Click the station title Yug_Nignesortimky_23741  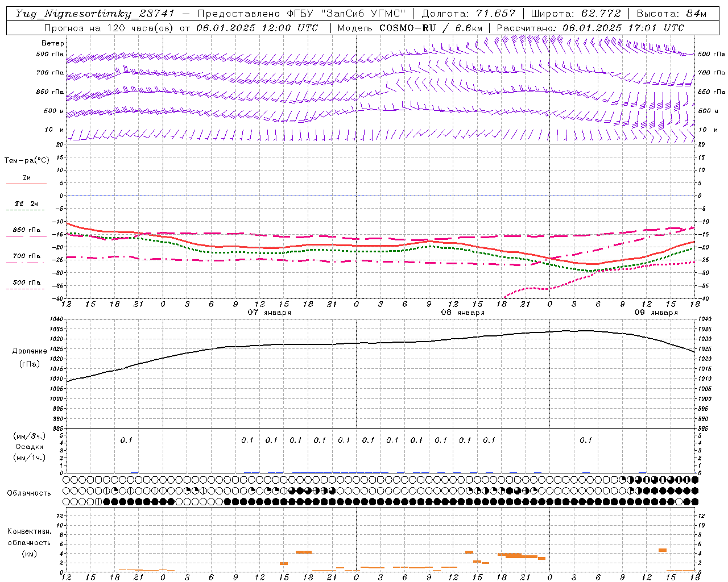click(x=95, y=14)
